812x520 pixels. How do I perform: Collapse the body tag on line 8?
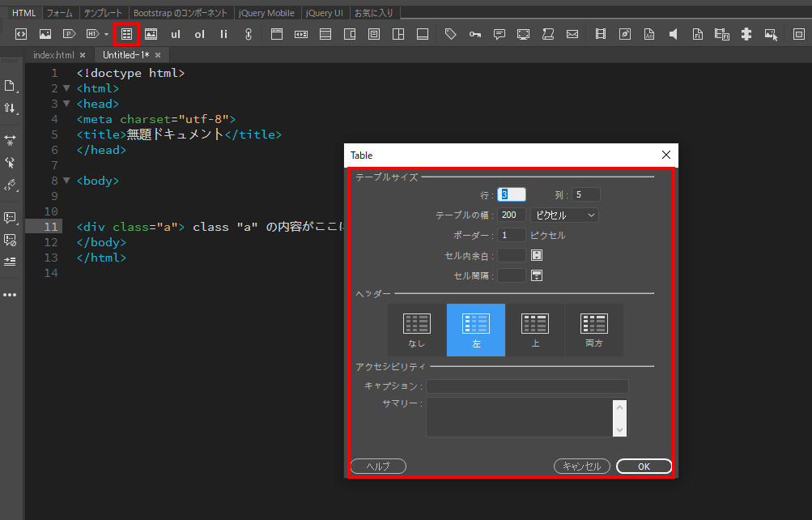(66, 181)
